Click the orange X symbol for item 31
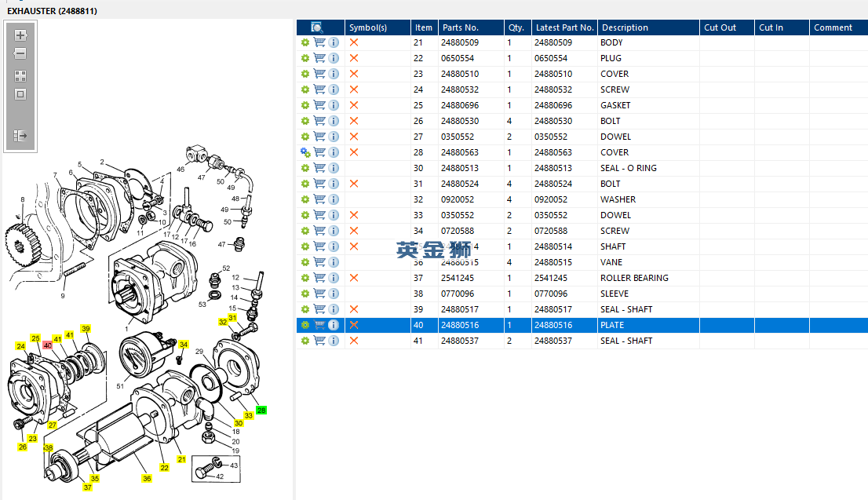This screenshot has height=500, width=868. click(354, 184)
